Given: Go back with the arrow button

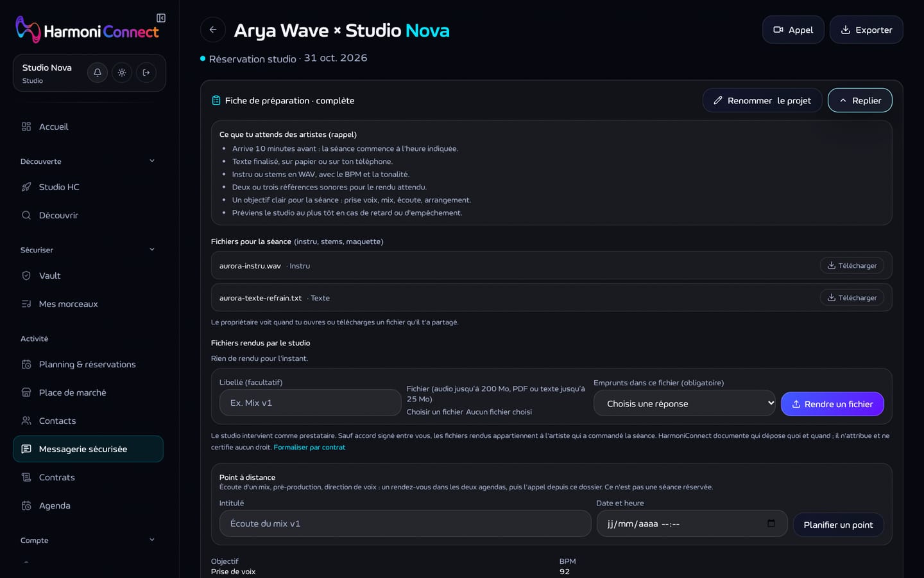Looking at the screenshot, I should tap(213, 30).
